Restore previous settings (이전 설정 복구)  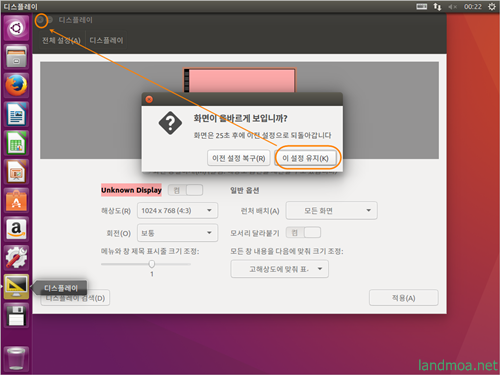239,158
